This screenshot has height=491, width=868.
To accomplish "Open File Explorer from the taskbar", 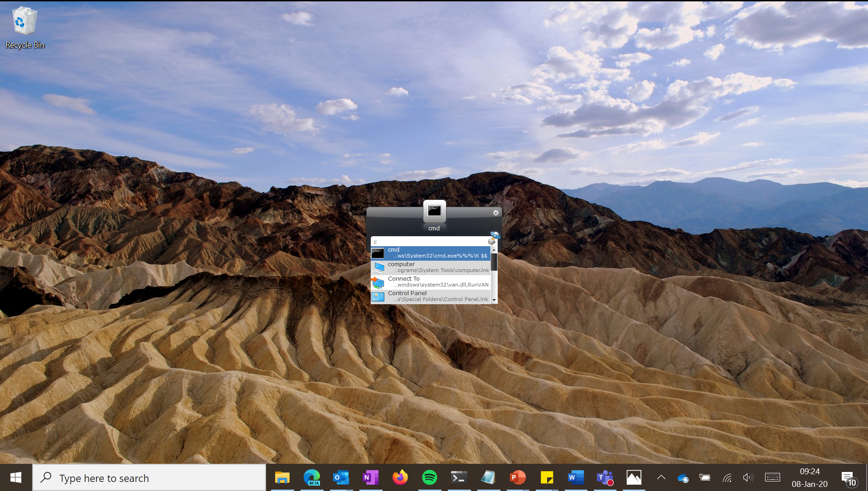I will [x=282, y=477].
